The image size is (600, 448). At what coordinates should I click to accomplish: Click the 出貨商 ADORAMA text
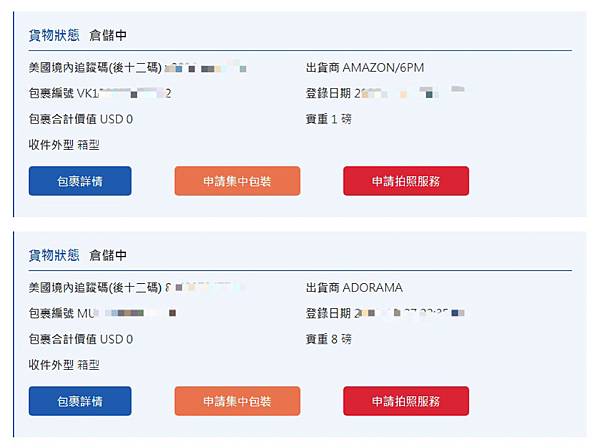[x=354, y=288]
